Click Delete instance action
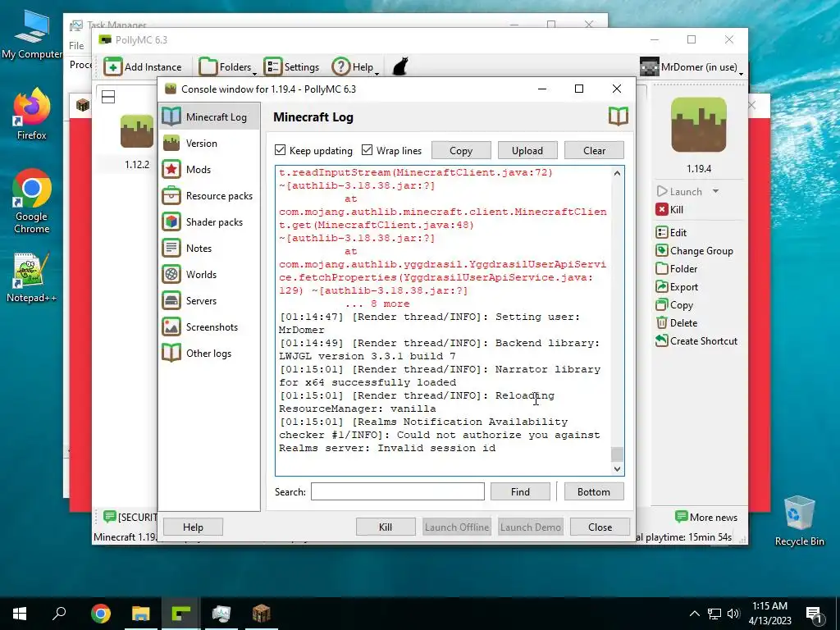The width and height of the screenshot is (840, 630). coord(677,323)
